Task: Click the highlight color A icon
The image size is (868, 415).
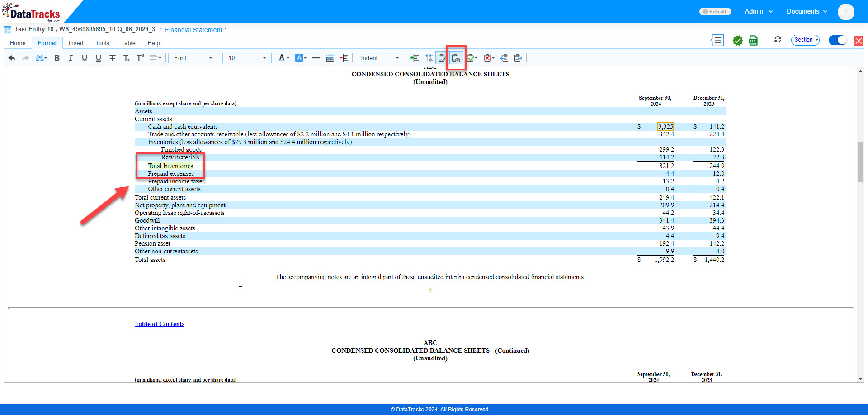Action: coord(299,58)
